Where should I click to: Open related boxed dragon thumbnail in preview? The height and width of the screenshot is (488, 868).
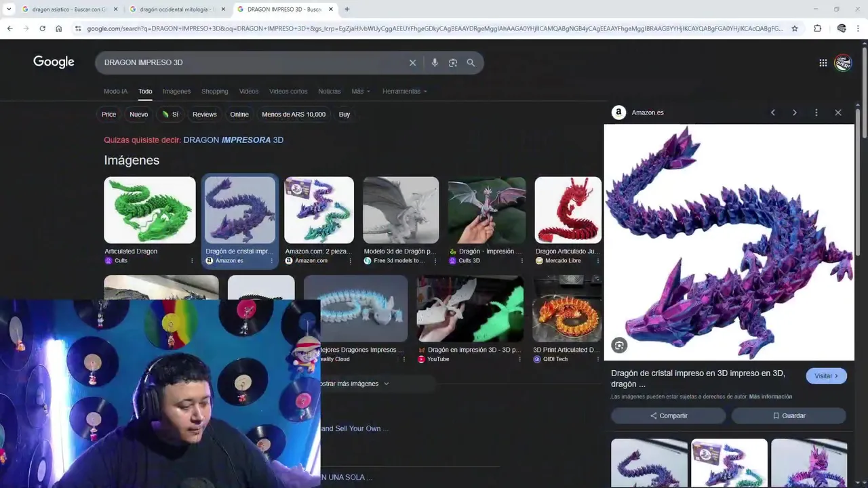click(729, 463)
